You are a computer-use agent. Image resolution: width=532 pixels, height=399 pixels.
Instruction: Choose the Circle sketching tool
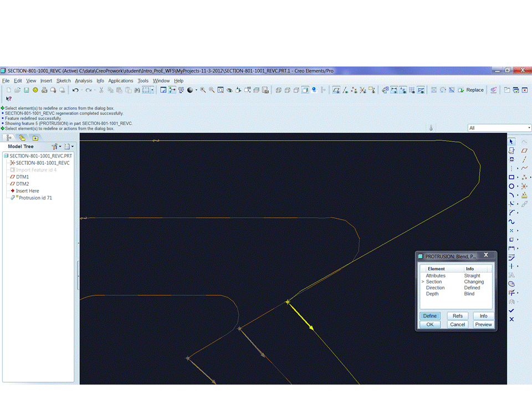coord(512,186)
